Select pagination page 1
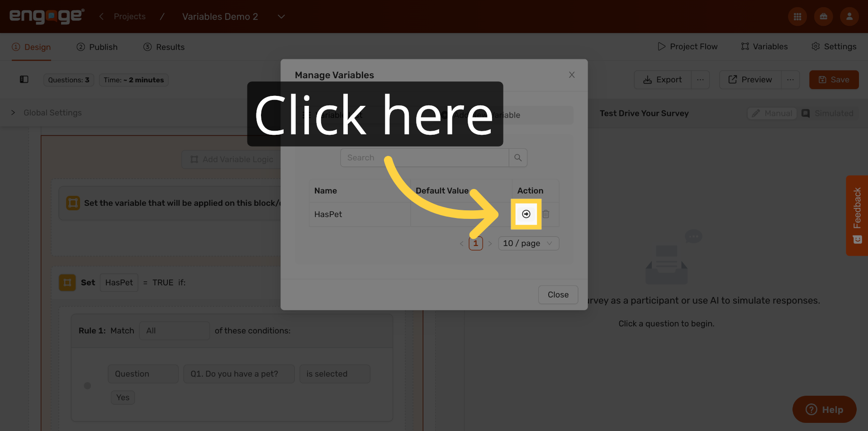The image size is (868, 431). tap(475, 243)
